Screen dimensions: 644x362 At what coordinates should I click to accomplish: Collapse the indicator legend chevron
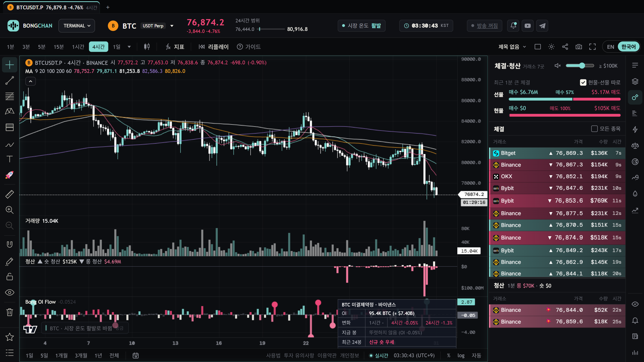click(x=30, y=81)
